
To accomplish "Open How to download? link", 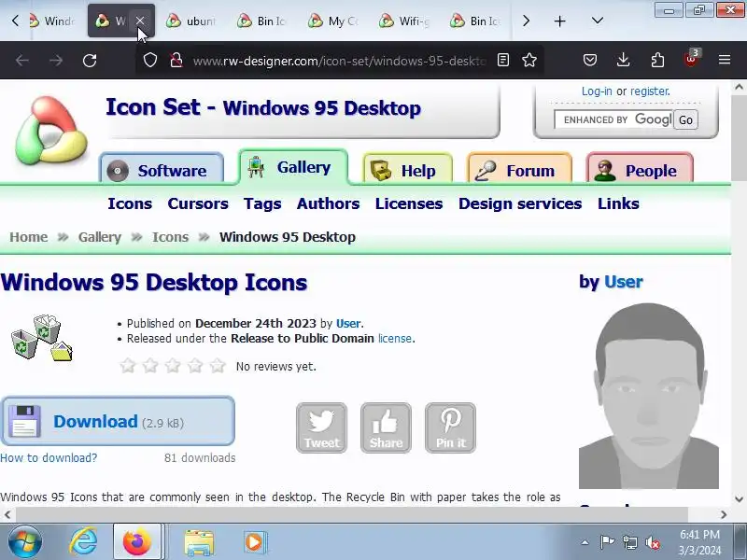I will [x=49, y=457].
